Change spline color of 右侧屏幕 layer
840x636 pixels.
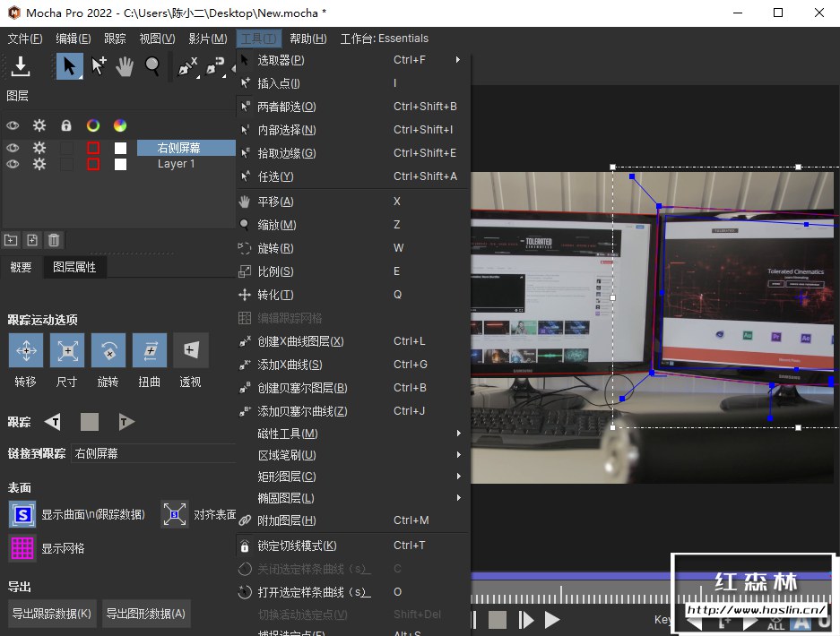(x=93, y=148)
